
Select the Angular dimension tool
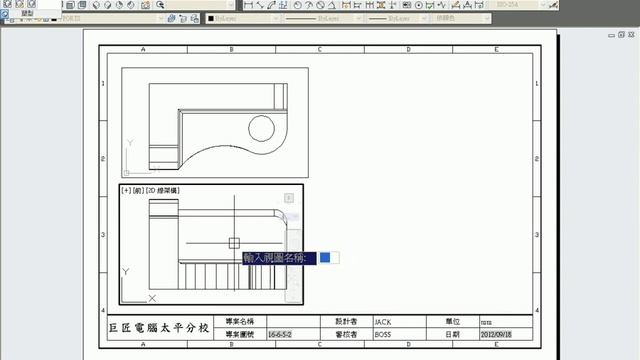pos(332,5)
